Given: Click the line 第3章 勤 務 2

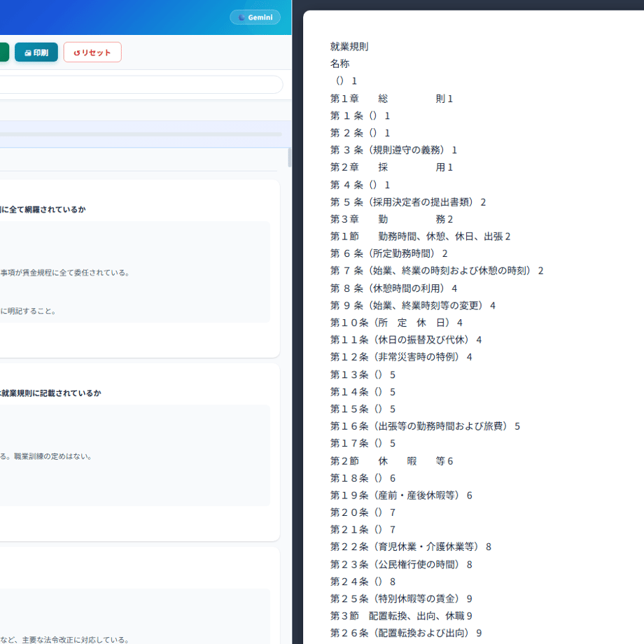Looking at the screenshot, I should (x=391, y=219).
